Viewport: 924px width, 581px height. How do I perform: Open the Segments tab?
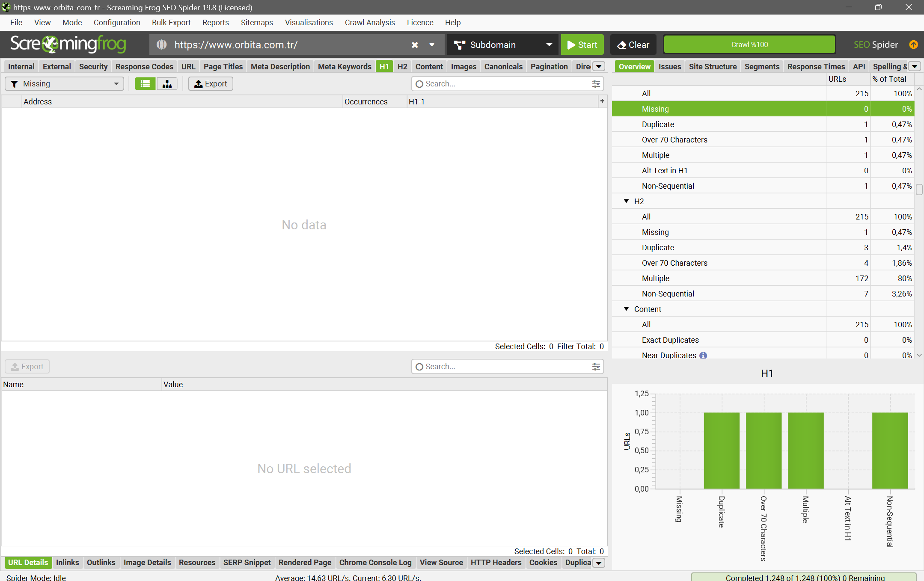point(762,66)
